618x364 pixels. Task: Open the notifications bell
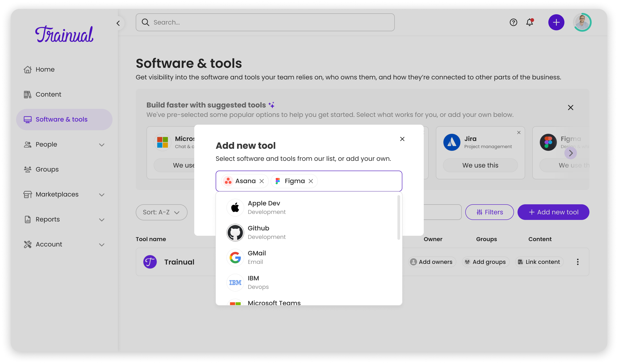point(530,22)
